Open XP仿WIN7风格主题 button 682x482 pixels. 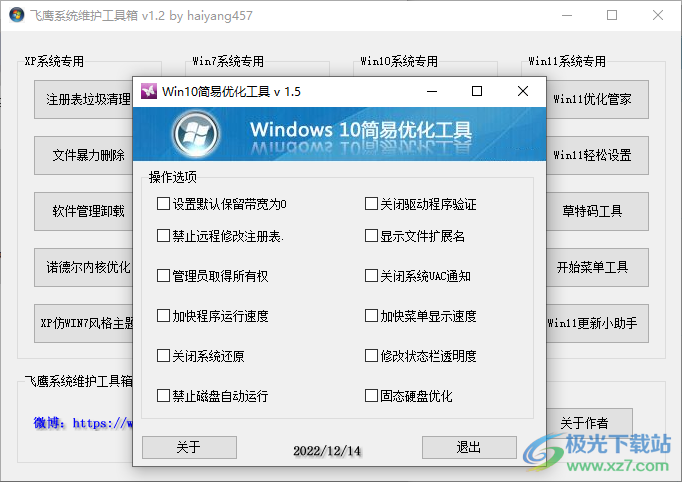pyautogui.click(x=84, y=323)
